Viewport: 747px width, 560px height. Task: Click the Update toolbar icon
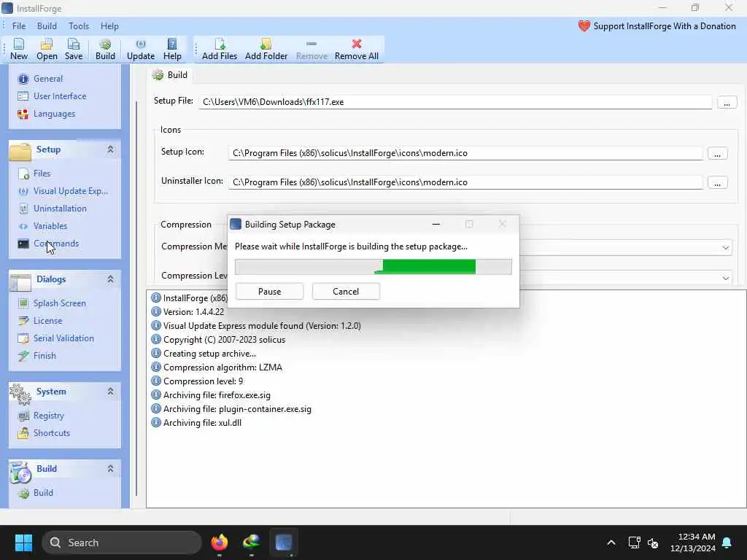[x=141, y=49]
